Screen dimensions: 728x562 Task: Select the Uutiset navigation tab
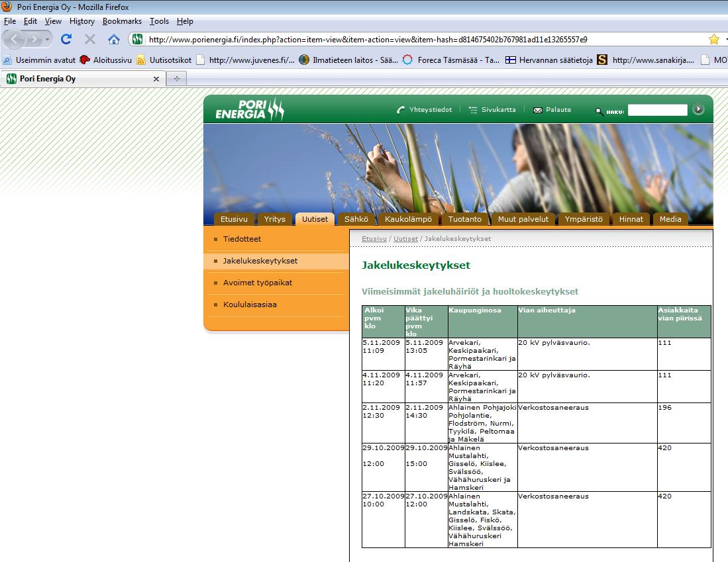click(315, 219)
